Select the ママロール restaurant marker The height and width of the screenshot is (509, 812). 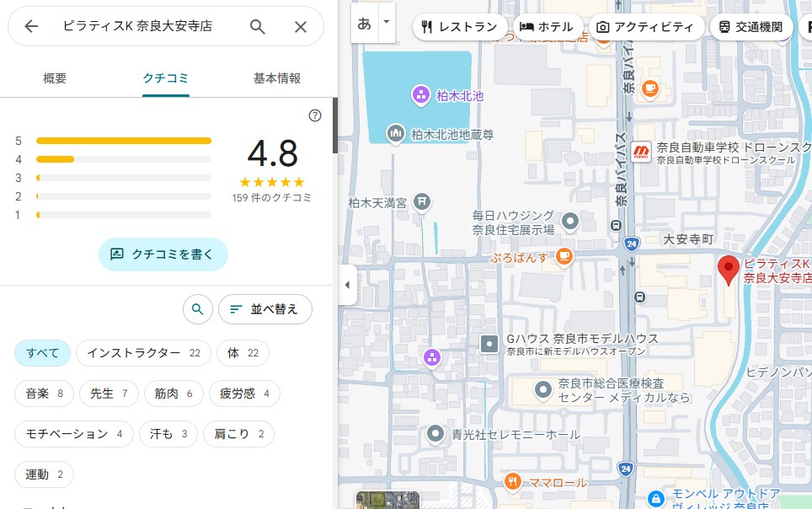tap(512, 482)
